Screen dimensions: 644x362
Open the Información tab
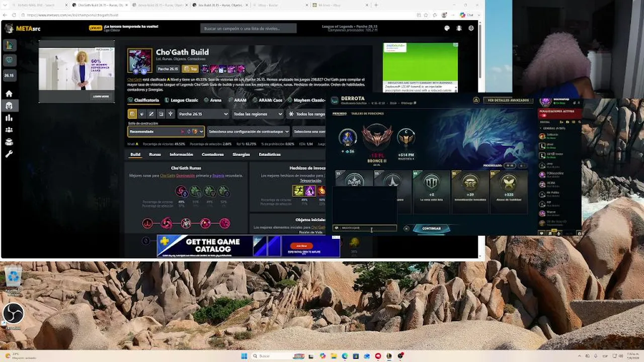click(x=181, y=154)
